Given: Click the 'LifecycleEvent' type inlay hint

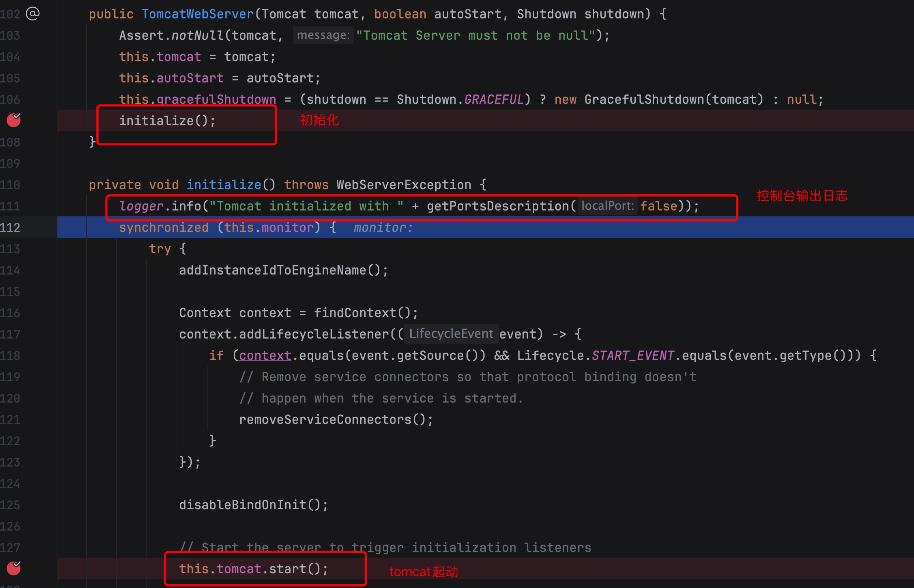Looking at the screenshot, I should click(x=451, y=334).
